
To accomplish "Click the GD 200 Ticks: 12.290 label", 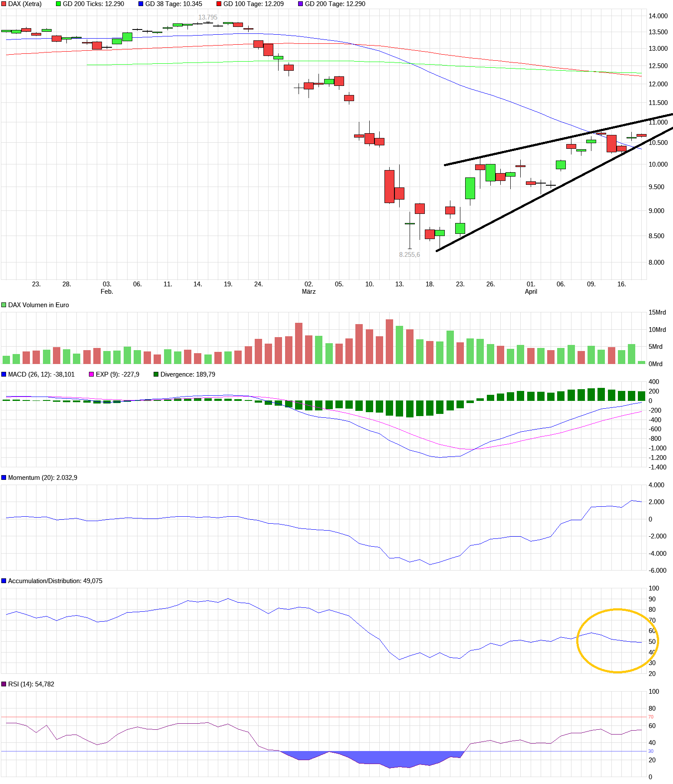I will [x=93, y=4].
